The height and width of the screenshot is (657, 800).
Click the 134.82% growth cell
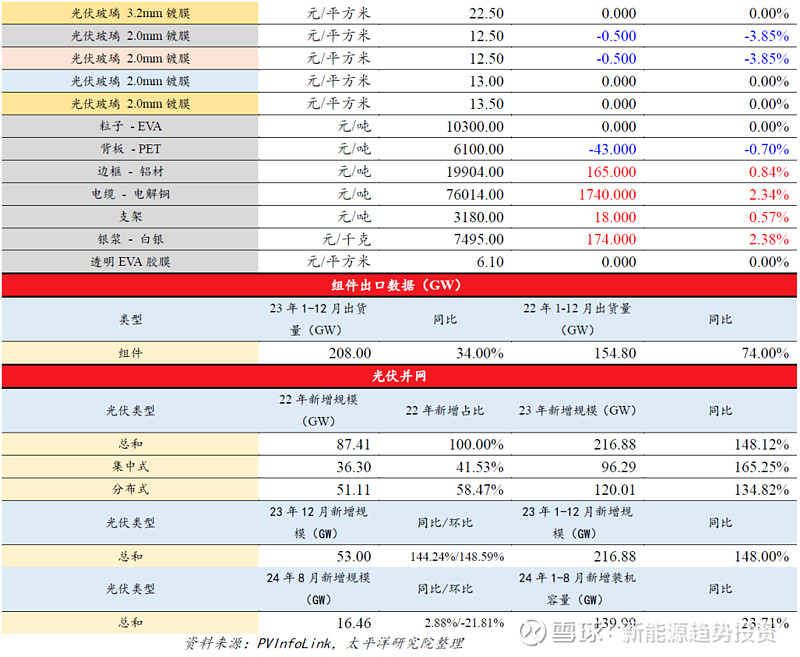762,490
